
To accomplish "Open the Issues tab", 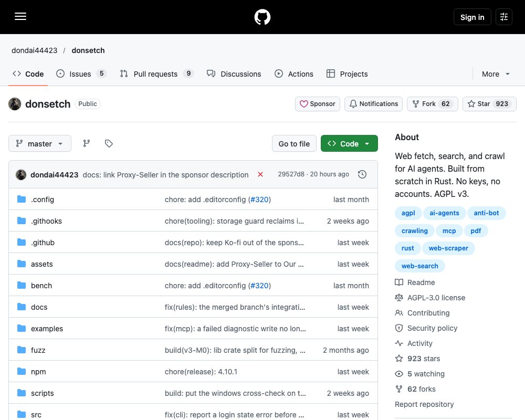I will pyautogui.click(x=81, y=73).
